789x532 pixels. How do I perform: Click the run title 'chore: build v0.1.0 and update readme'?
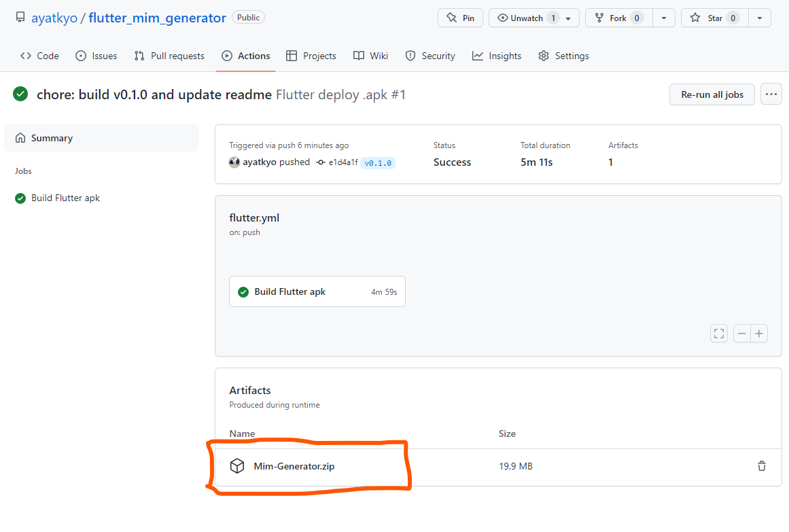coord(154,94)
